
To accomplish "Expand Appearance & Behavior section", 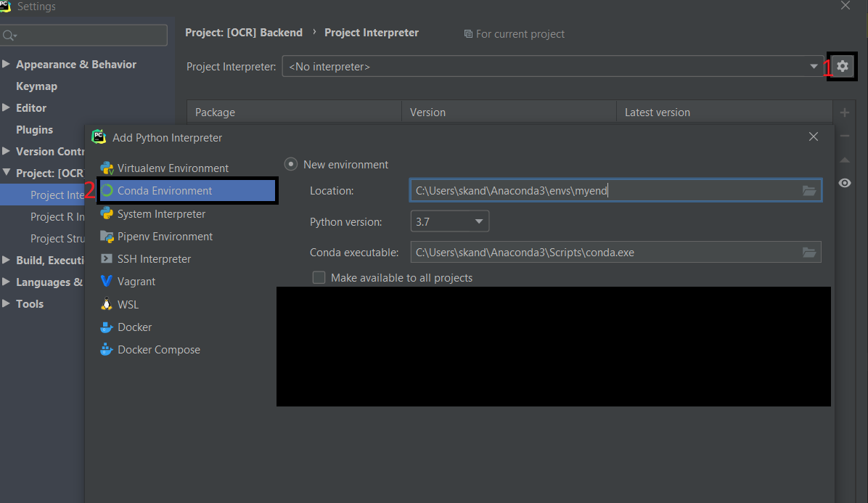I will [x=6, y=64].
